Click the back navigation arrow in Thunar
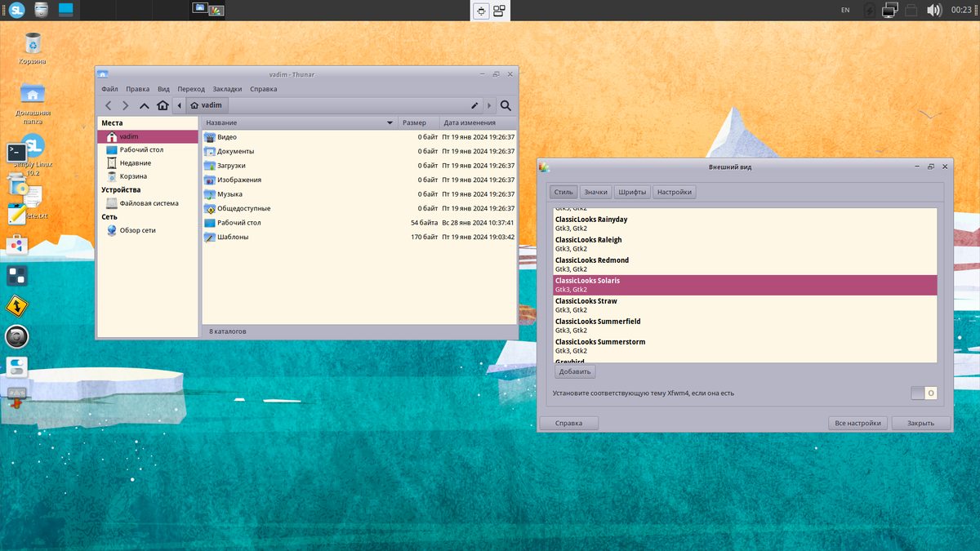Viewport: 980px width, 551px height. [x=108, y=104]
